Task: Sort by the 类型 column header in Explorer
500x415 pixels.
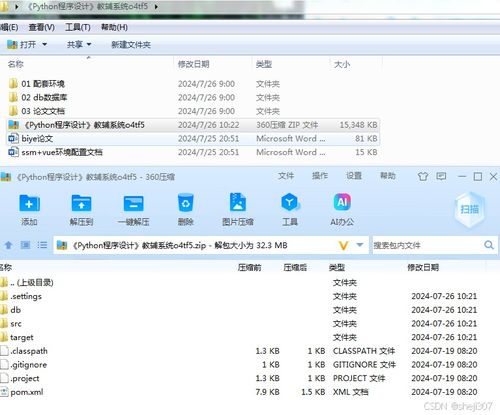Action: click(x=264, y=64)
